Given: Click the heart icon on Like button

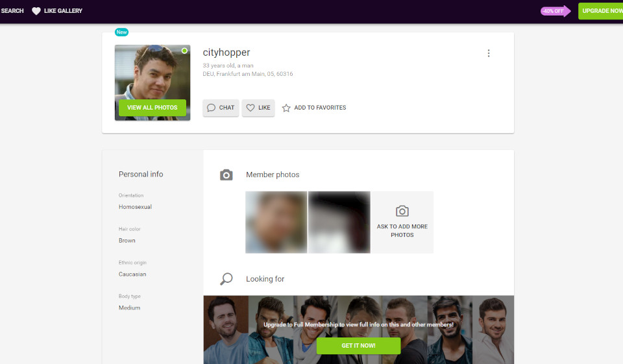Looking at the screenshot, I should coord(250,108).
